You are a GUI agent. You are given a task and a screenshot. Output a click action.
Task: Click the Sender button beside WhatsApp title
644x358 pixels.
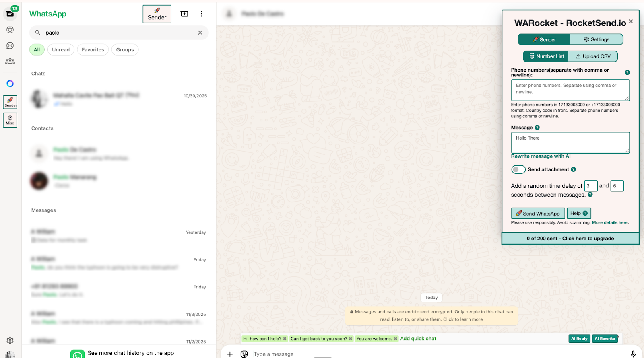(157, 14)
